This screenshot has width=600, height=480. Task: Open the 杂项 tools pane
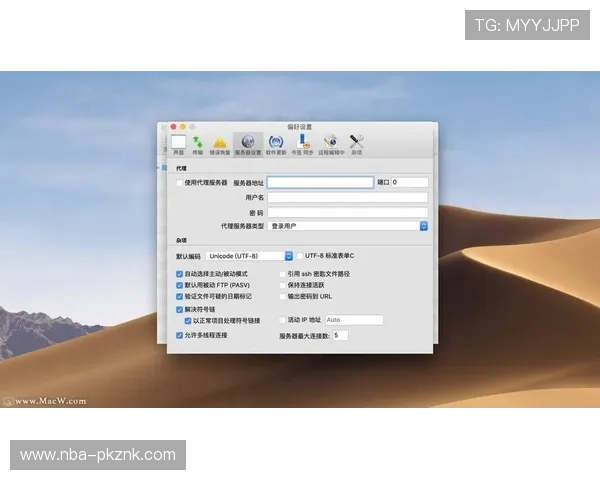point(356,143)
